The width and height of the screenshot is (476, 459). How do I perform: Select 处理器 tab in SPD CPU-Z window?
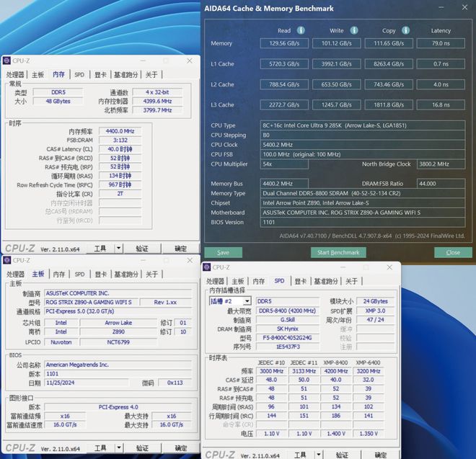(x=215, y=281)
